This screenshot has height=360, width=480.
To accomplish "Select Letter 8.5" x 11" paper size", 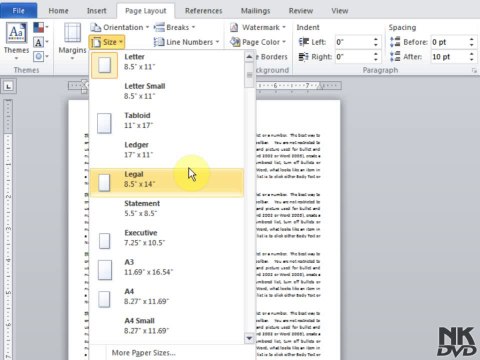I will point(167,65).
